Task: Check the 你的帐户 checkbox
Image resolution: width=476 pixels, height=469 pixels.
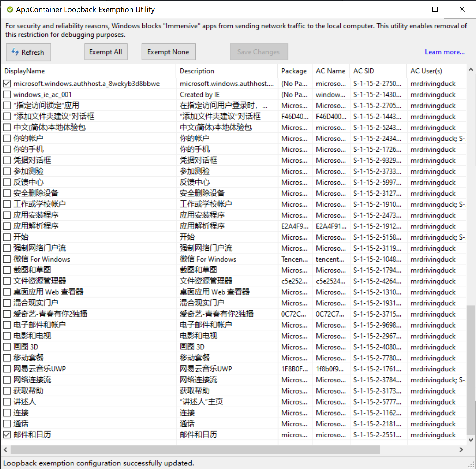Action: point(7,138)
